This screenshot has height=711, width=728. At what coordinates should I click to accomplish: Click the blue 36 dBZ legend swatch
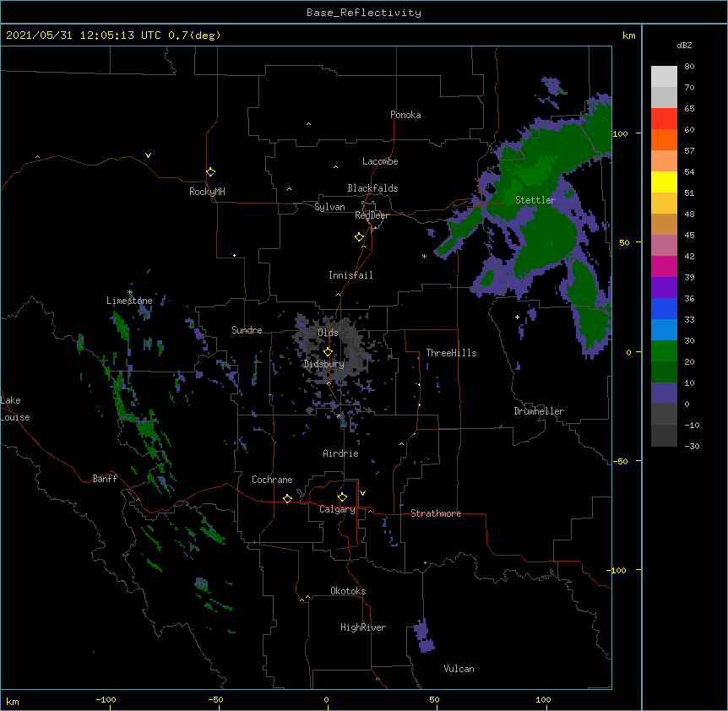pyautogui.click(x=664, y=308)
